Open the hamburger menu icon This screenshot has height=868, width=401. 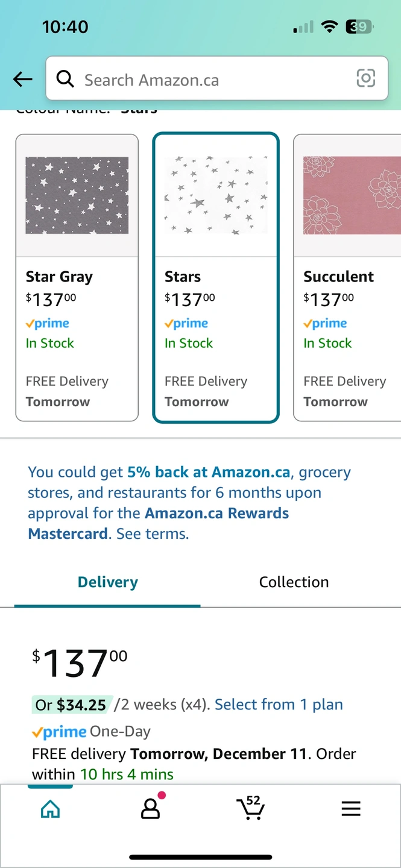point(351,809)
